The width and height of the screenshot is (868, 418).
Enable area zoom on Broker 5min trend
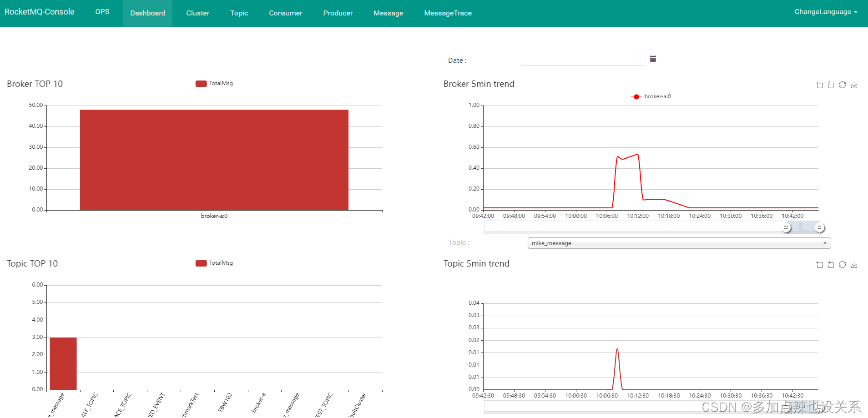pos(820,85)
